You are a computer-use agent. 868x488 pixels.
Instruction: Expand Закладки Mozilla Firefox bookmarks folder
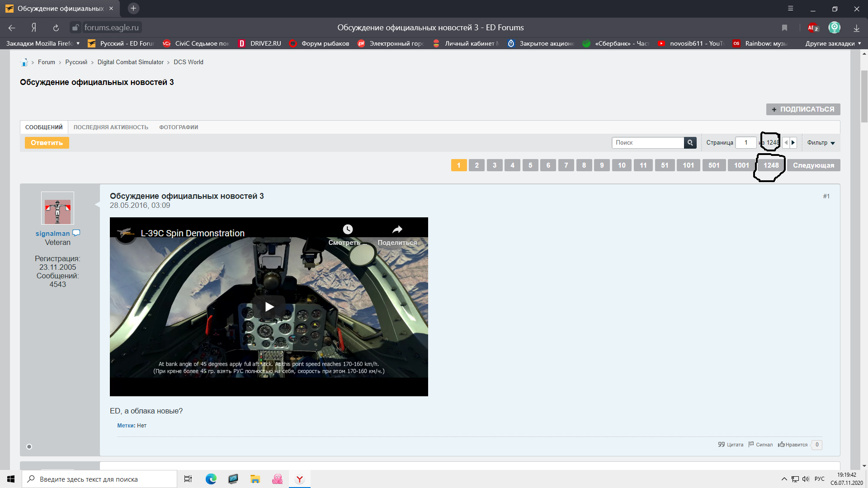pos(43,43)
